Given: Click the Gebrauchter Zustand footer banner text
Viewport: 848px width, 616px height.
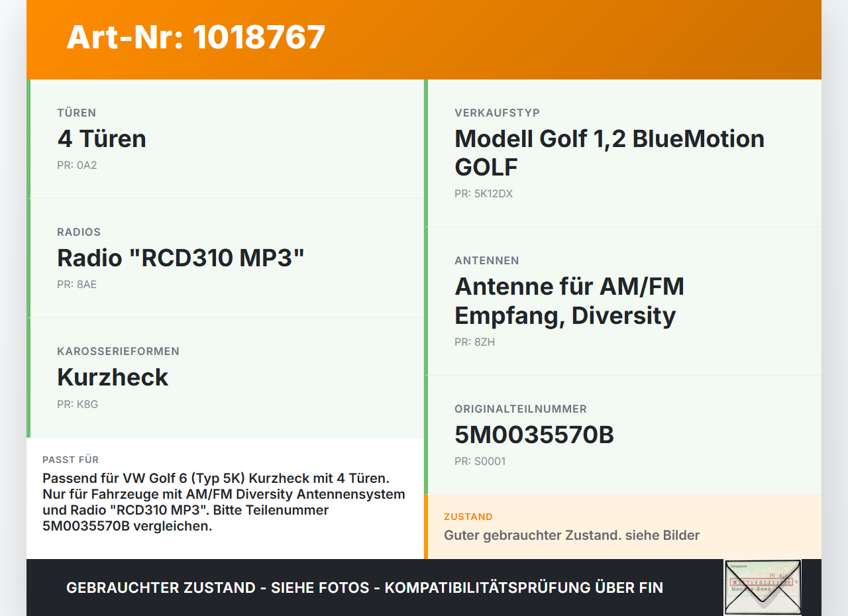Looking at the screenshot, I should point(364,588).
